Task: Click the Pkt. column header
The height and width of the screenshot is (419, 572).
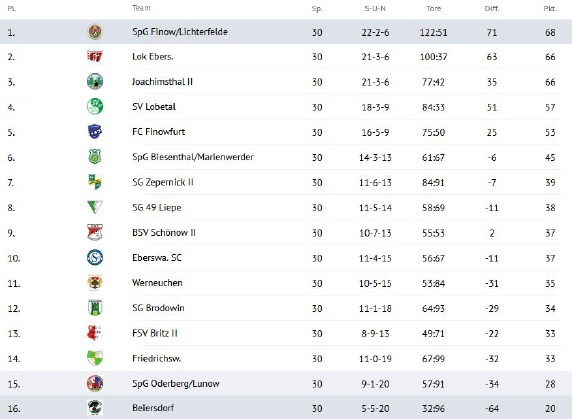Action: (x=550, y=8)
